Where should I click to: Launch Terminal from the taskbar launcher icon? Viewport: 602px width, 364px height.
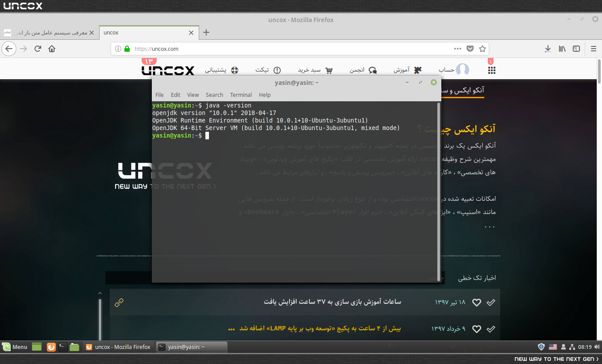tap(63, 347)
